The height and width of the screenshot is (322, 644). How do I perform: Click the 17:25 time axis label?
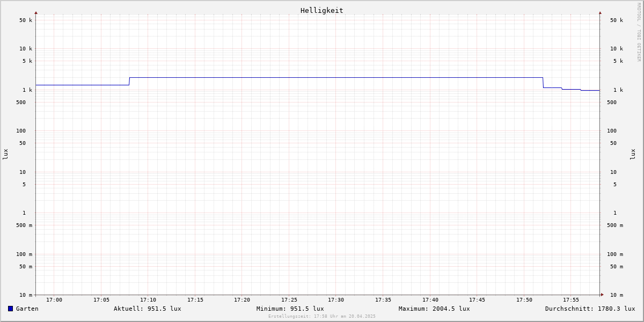click(289, 300)
